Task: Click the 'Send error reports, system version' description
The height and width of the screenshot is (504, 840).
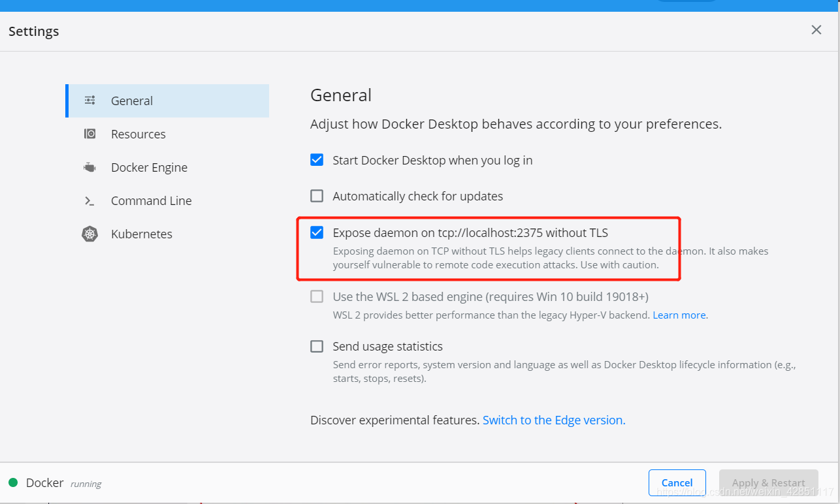Action: (564, 371)
